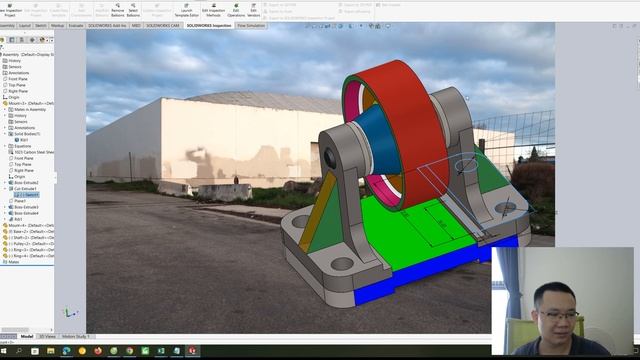The width and height of the screenshot is (640, 360).
Task: Switch to the Markup tab
Action: coord(58,26)
